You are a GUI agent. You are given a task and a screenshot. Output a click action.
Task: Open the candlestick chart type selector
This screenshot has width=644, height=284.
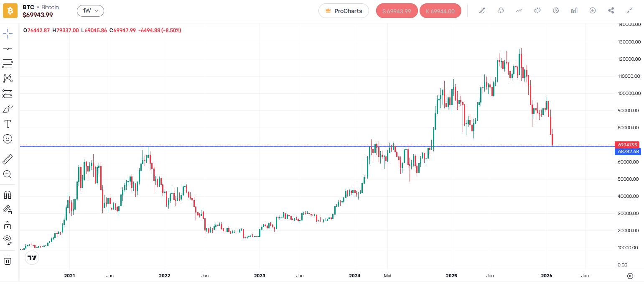pos(537,11)
